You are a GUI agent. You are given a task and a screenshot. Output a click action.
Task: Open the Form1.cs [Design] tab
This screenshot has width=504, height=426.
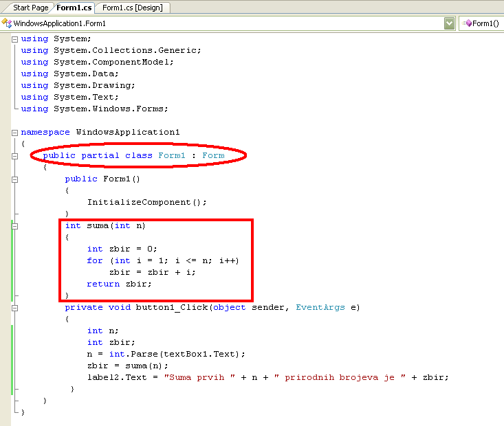tap(133, 8)
